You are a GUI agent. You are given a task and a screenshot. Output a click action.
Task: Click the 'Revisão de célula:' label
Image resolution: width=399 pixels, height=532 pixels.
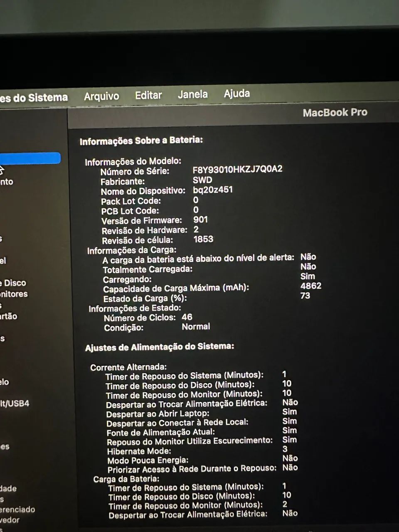pyautogui.click(x=138, y=240)
